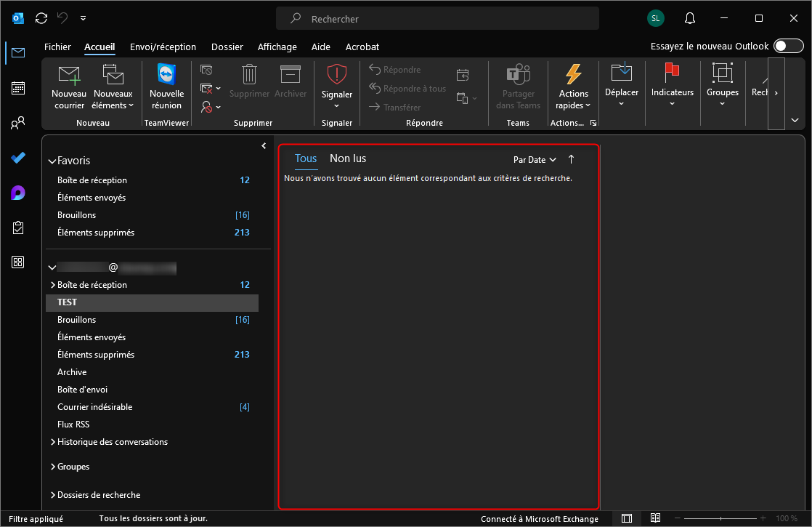Viewport: 812px width, 527px height.
Task: Open the Calendar view in sidebar
Action: point(18,88)
